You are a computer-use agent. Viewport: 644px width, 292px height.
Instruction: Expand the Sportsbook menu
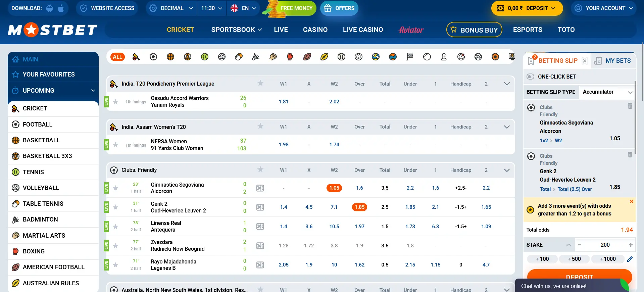pos(237,30)
